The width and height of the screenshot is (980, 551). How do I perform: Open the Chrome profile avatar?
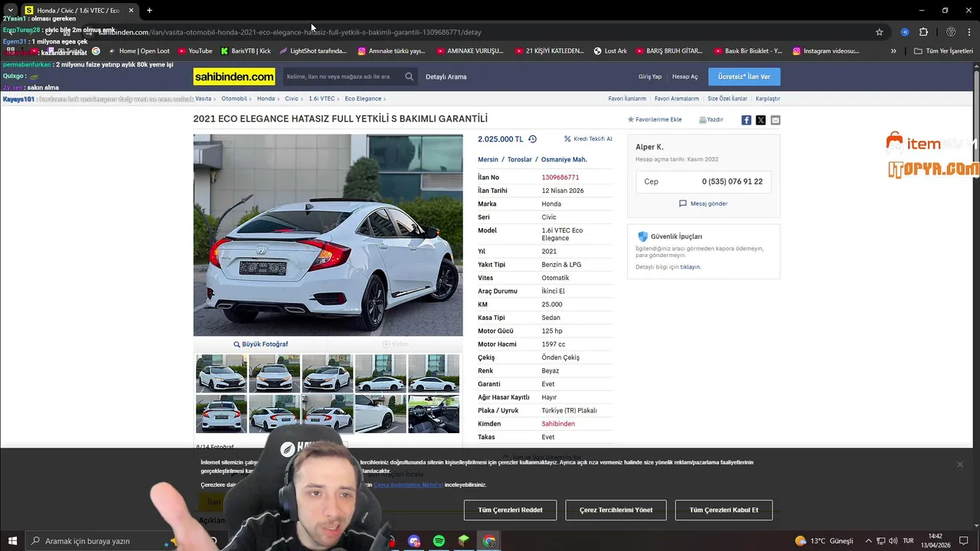951,32
